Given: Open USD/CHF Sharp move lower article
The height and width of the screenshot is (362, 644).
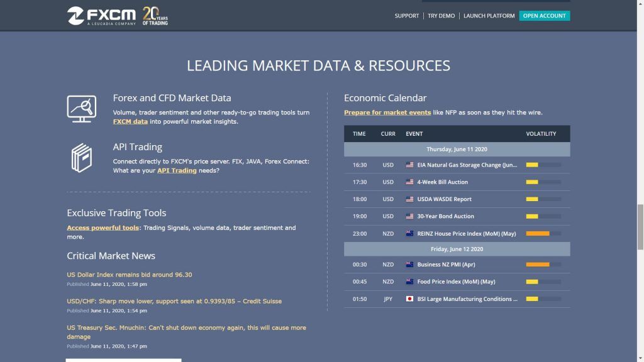Looking at the screenshot, I should pos(174,301).
